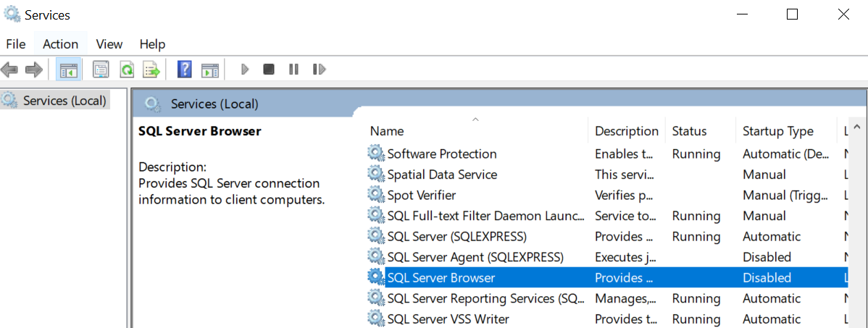Start the selected service with the play icon
This screenshot has width=868, height=328.
(245, 70)
